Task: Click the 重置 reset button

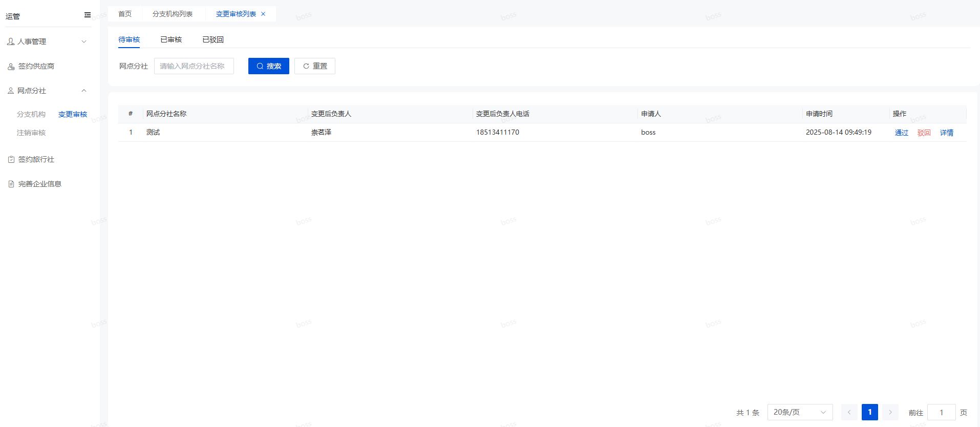Action: (315, 66)
